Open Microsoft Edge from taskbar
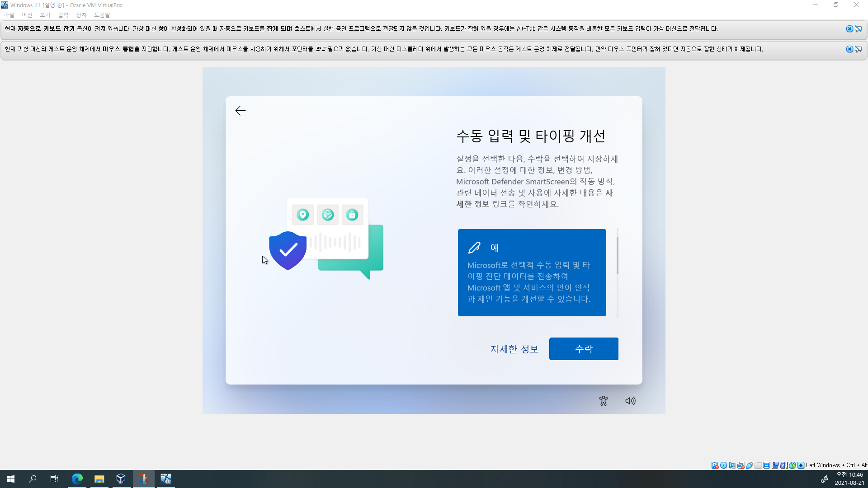 [x=77, y=479]
